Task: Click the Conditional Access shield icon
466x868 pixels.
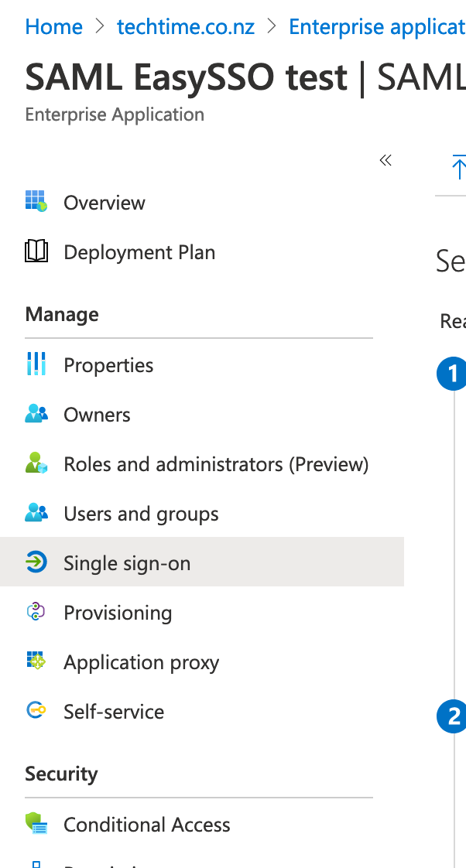Action: click(x=36, y=824)
